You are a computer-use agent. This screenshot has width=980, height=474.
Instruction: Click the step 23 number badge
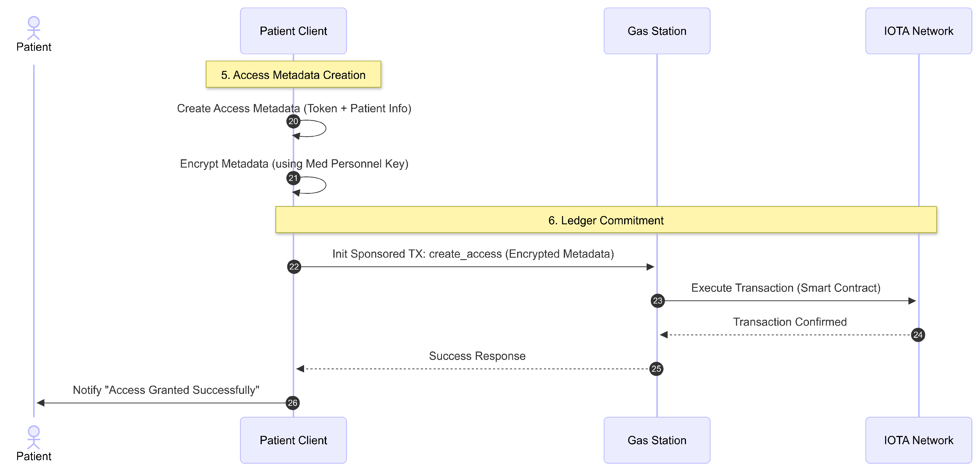coord(657,301)
